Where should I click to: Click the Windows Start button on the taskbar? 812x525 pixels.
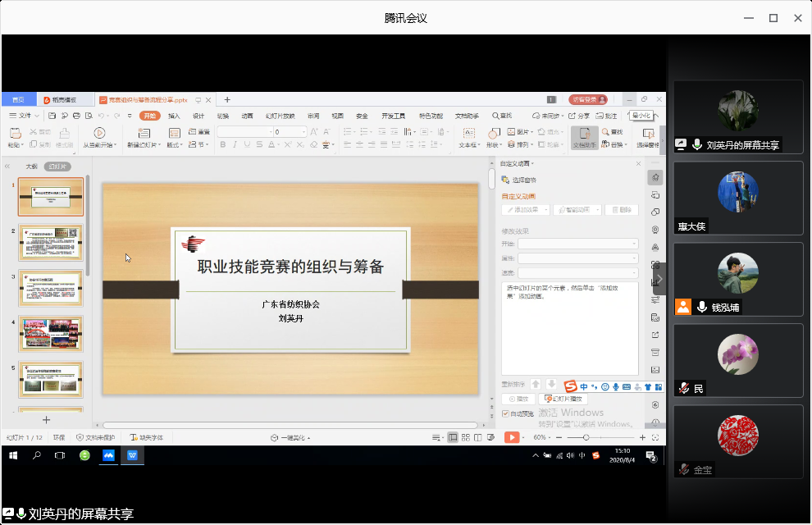point(13,454)
